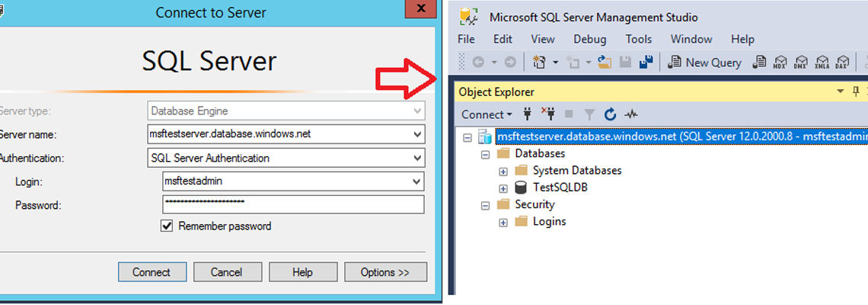Select the Logins tree item
This screenshot has height=305, width=868.
(x=549, y=221)
